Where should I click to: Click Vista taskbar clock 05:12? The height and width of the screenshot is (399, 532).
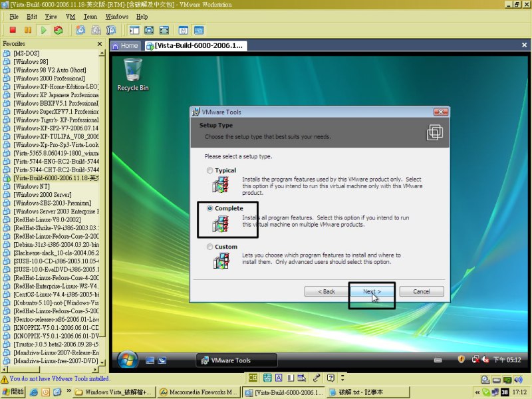(507, 360)
